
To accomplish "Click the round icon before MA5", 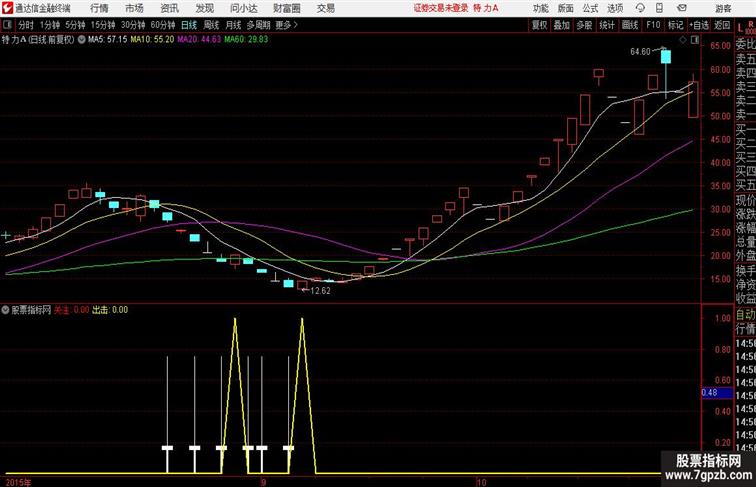I will pos(81,40).
